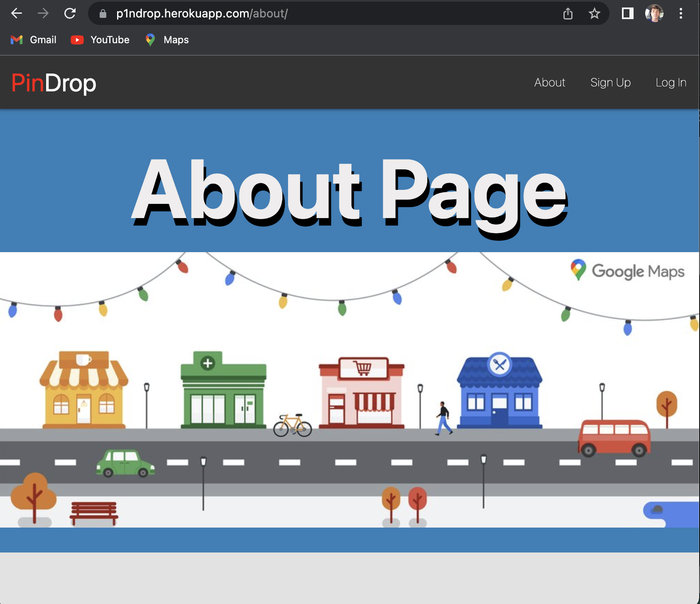Click the Google Maps street illustration

(350, 390)
